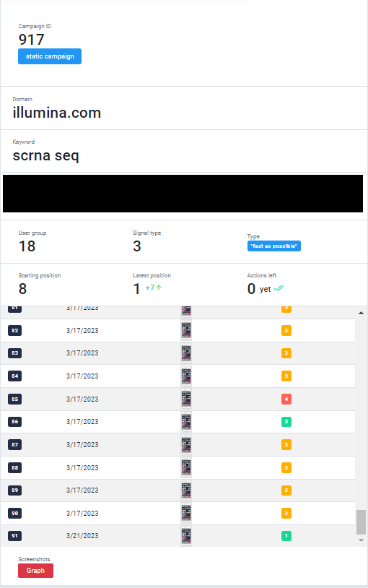Viewport: 368px width, 588px height.
Task: Click row number badge 84
Action: [x=15, y=376]
